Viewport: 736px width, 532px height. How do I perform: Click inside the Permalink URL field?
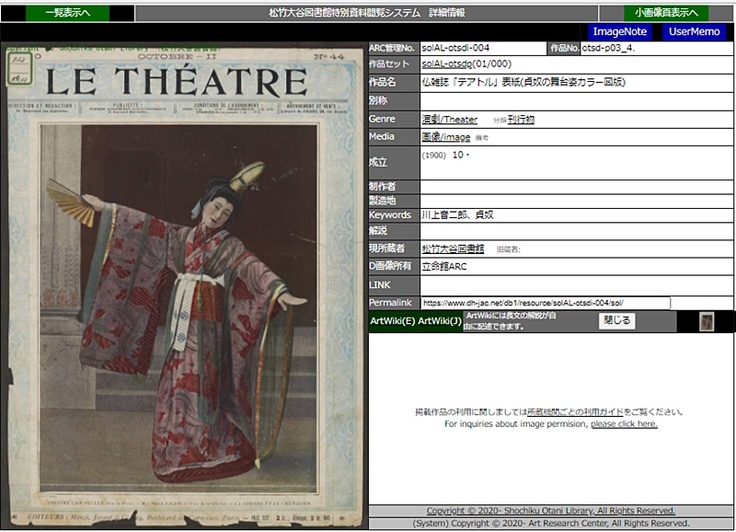click(x=545, y=302)
